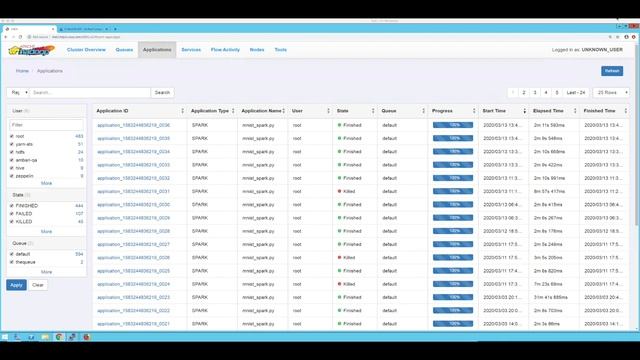Open Chrome from the taskbar

(59, 337)
